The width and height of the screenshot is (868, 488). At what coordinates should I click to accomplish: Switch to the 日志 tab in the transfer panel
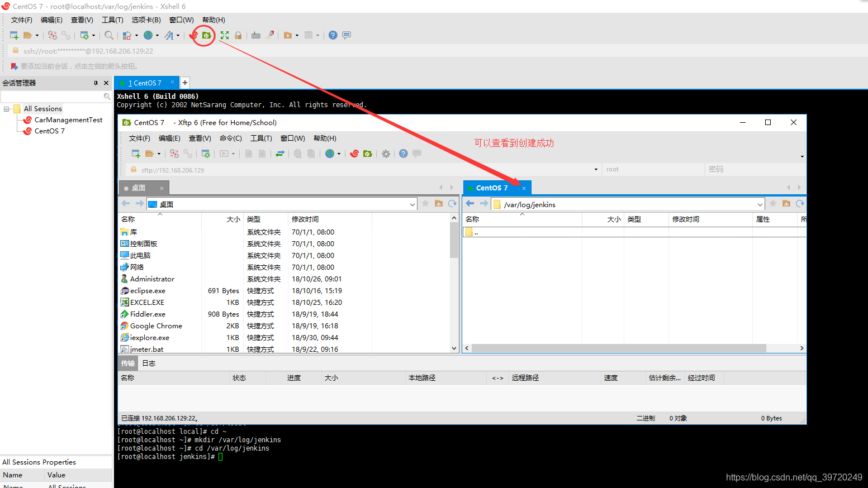148,363
